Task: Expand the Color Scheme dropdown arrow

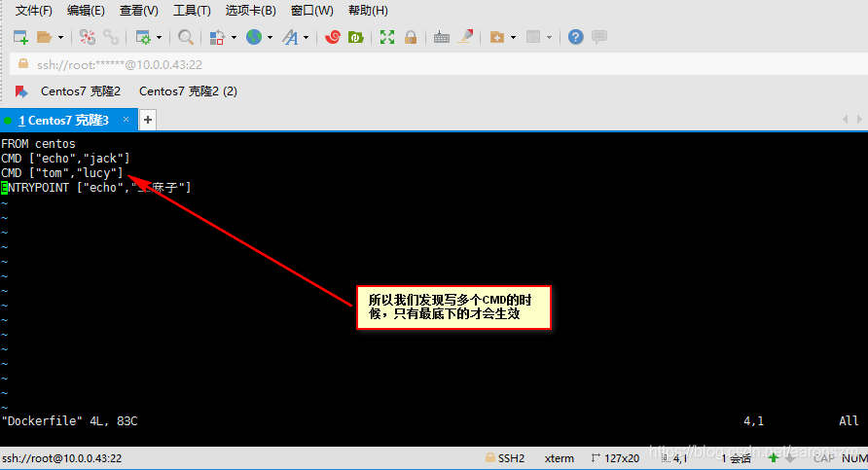Action: pos(234,38)
